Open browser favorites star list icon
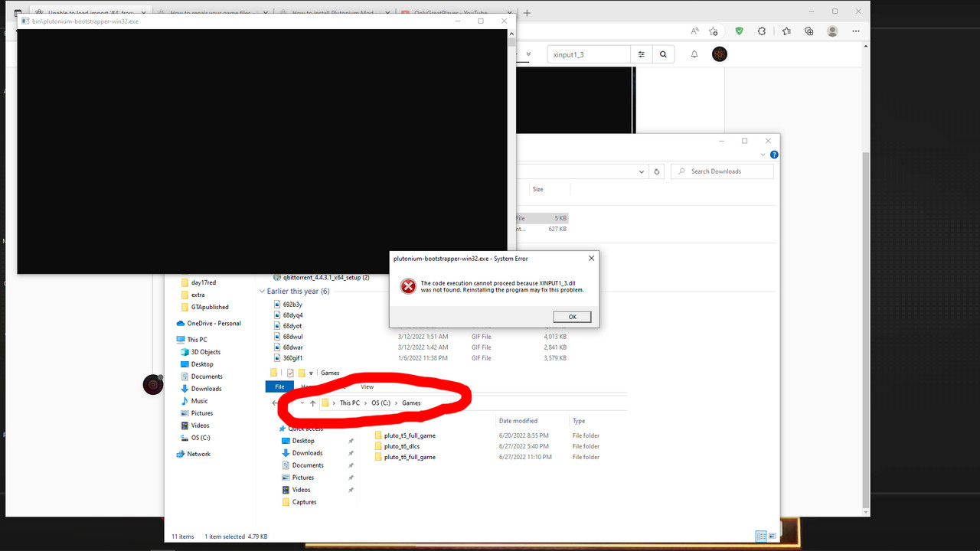 point(786,31)
